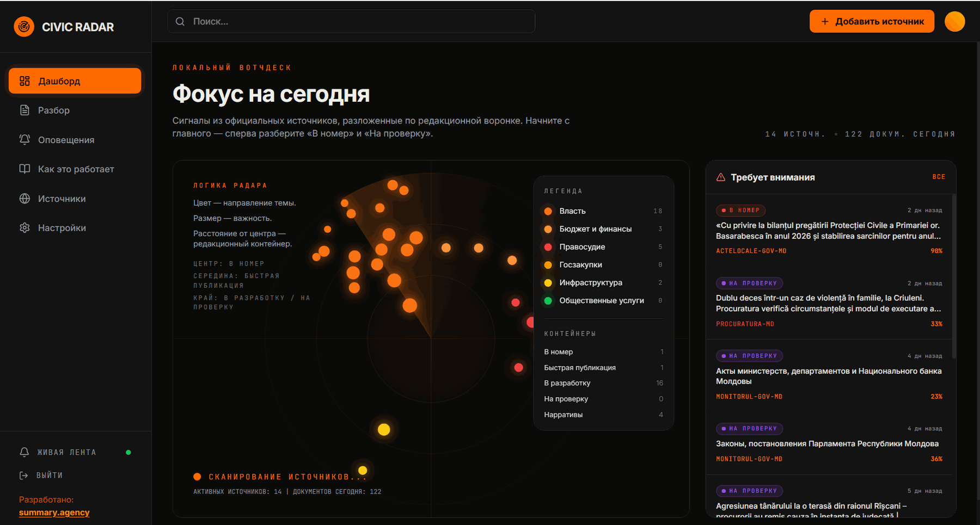Open the Разбор section

coord(75,110)
